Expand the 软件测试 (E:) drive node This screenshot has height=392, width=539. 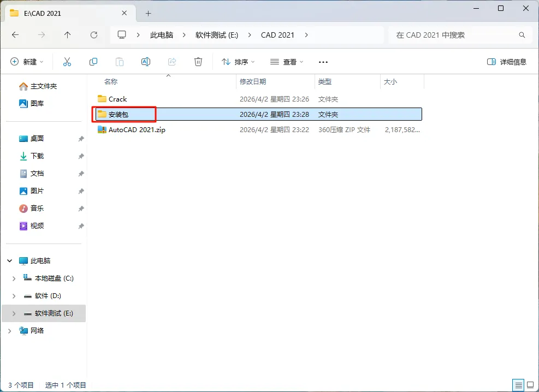click(14, 313)
